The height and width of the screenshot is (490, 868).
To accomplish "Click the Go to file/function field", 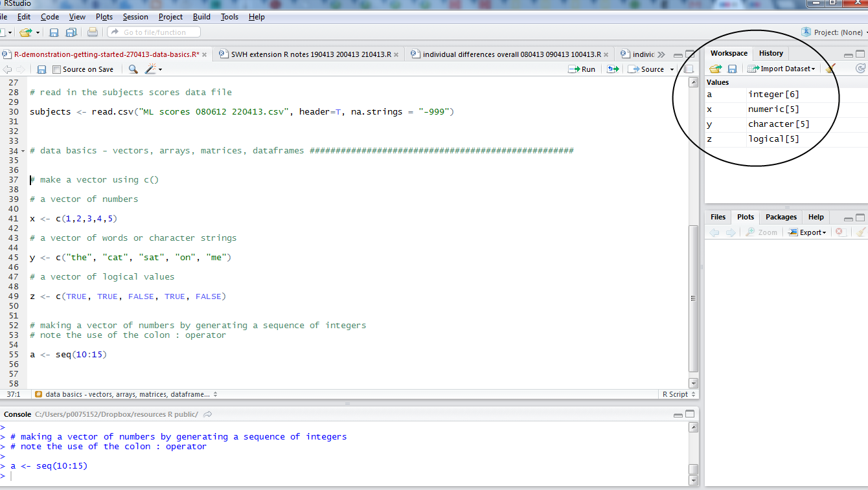I will coord(154,32).
